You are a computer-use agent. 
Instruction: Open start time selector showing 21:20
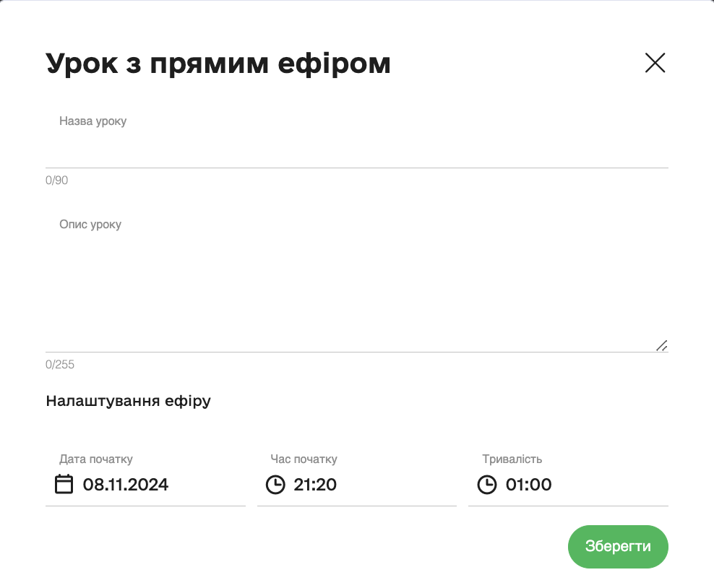tap(316, 485)
